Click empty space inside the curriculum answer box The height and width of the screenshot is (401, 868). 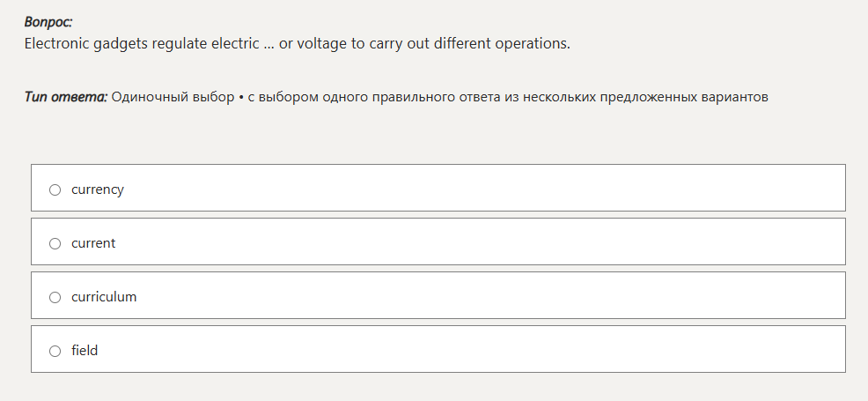tap(484, 295)
